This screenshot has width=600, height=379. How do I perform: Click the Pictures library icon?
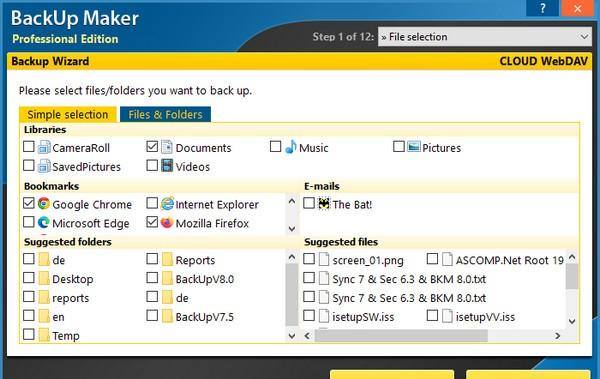pos(414,147)
